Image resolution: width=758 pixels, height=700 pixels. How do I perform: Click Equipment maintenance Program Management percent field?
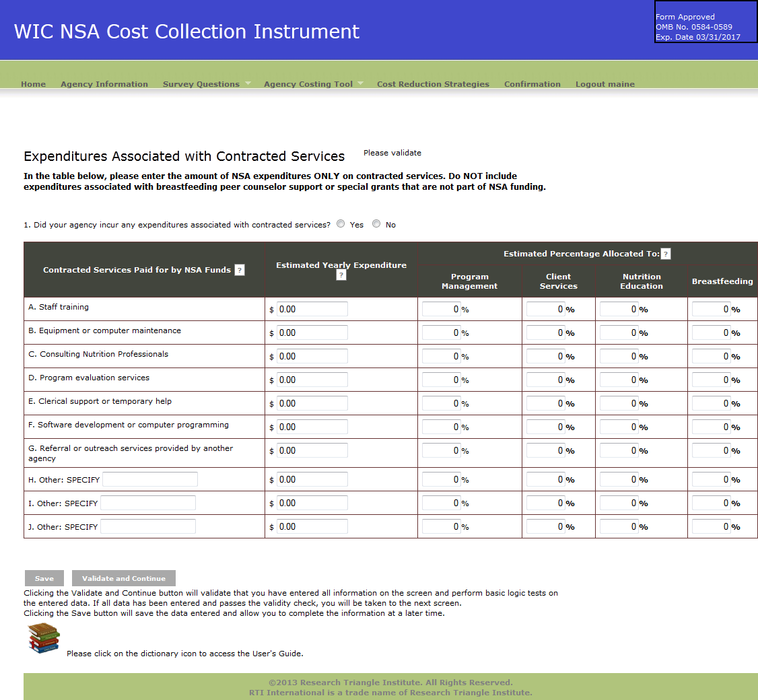pos(442,332)
